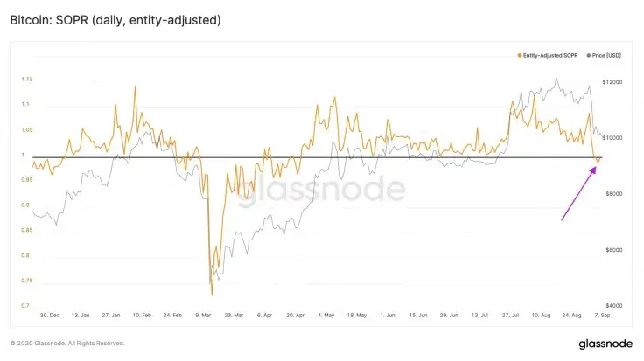
Task: Click the 4. May date axis label
Action: [x=326, y=315]
